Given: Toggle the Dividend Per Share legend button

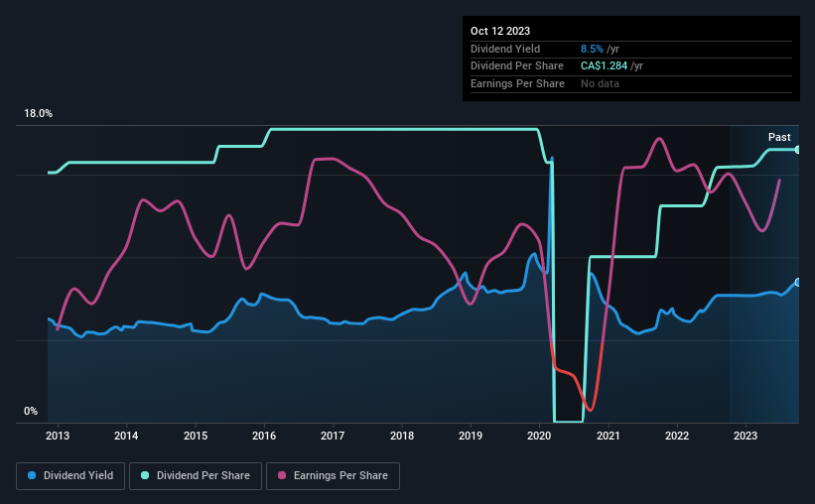Looking at the screenshot, I should click(x=196, y=476).
